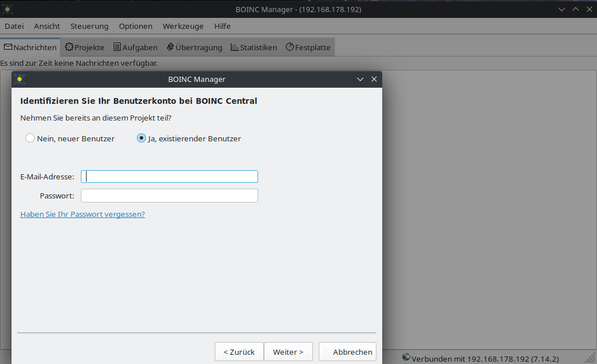
Task: Click the globe connection status icon
Action: (406, 358)
